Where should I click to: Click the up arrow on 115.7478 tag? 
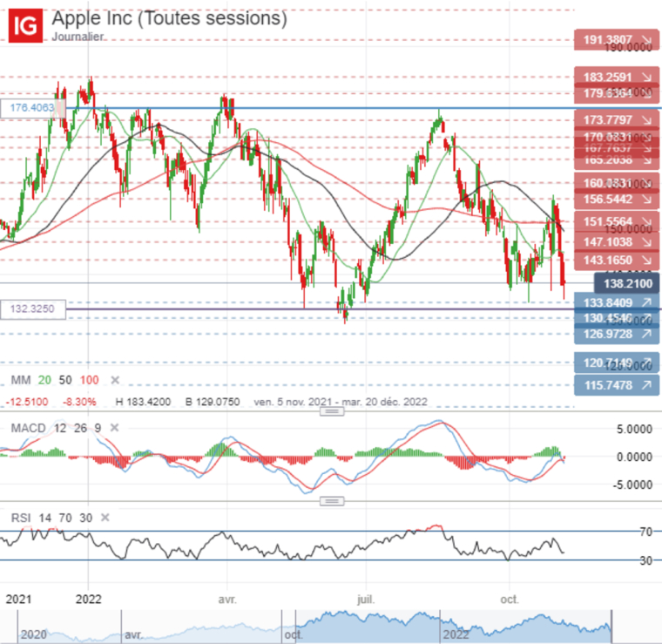(646, 385)
